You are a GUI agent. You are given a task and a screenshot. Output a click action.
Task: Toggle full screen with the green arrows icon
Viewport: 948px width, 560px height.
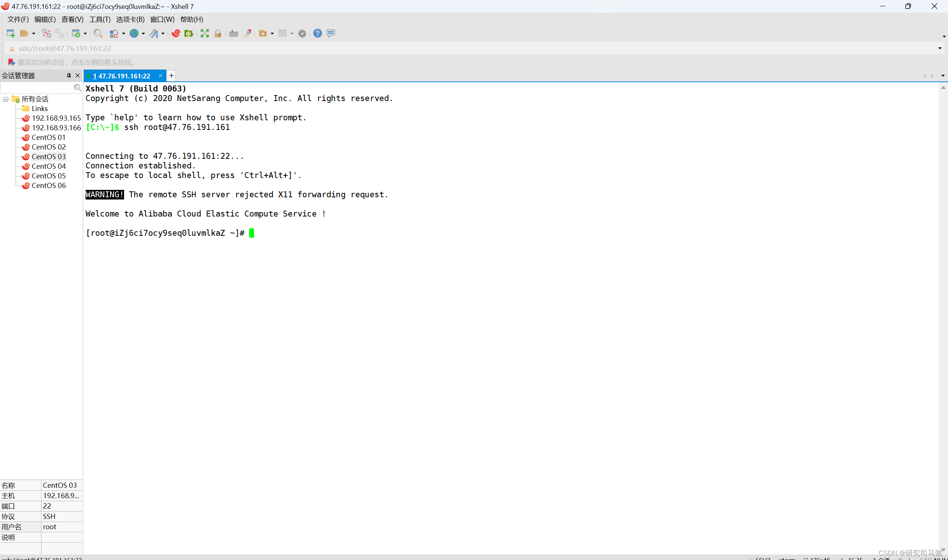[x=205, y=34]
